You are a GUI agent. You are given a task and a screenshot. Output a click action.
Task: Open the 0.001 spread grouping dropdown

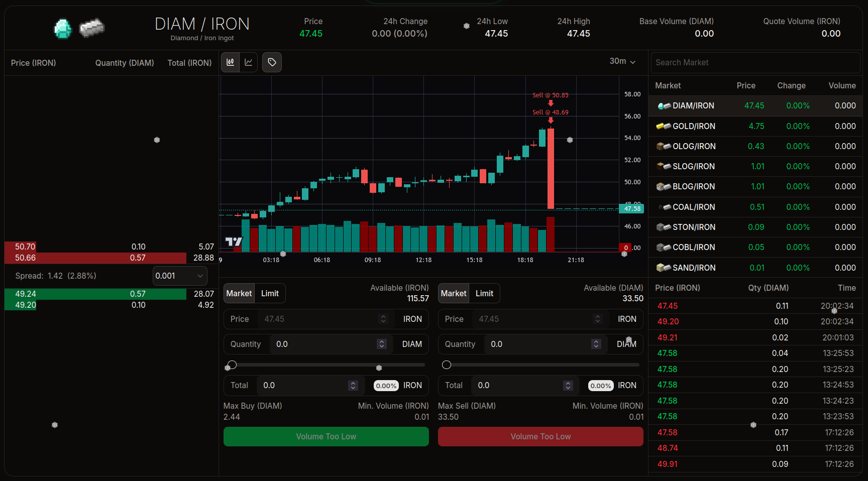180,276
